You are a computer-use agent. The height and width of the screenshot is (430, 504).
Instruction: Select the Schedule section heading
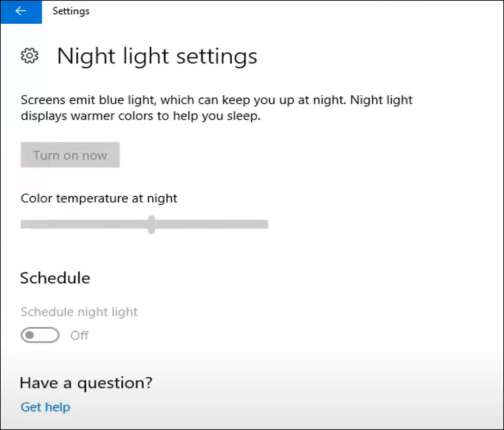[x=55, y=278]
